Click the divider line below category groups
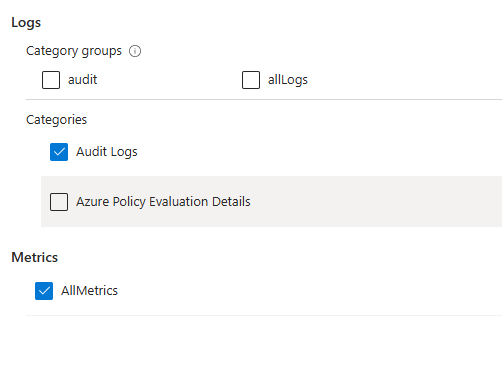 264,99
